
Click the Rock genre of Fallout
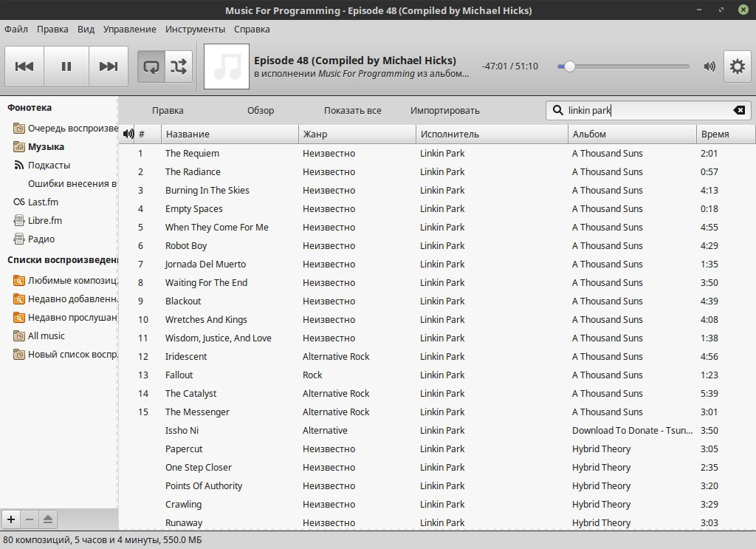[312, 375]
